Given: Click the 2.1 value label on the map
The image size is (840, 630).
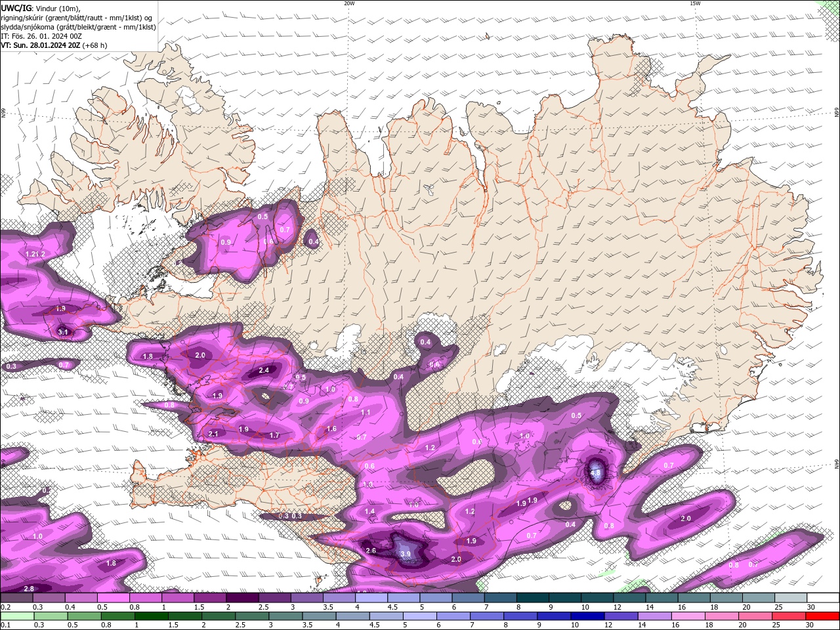Looking at the screenshot, I should click(x=213, y=434).
